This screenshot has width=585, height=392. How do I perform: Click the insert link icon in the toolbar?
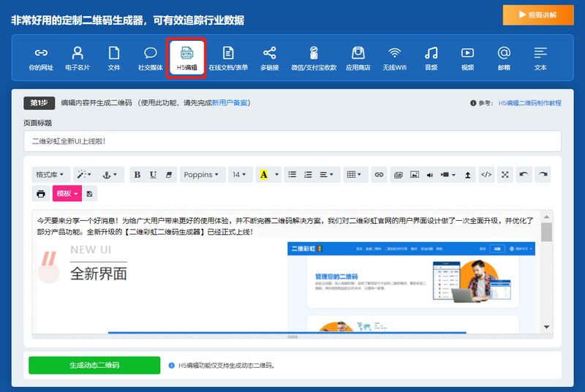pyautogui.click(x=379, y=175)
